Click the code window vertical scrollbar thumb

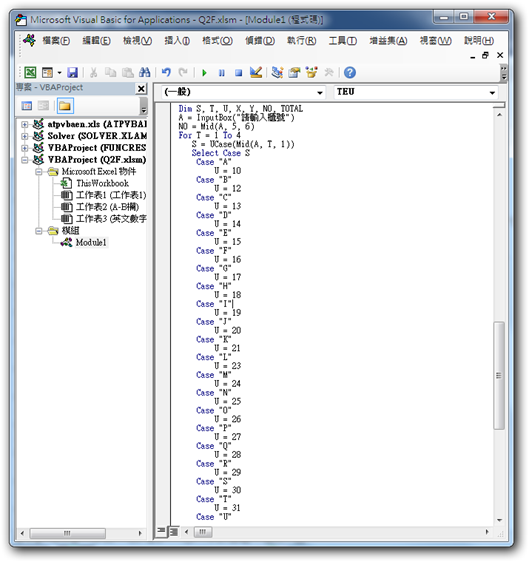point(499,375)
